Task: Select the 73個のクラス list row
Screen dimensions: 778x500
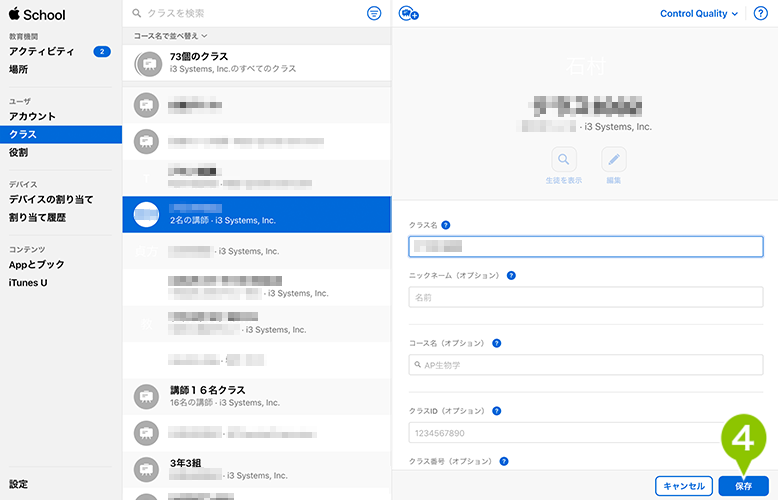Action: (x=257, y=63)
